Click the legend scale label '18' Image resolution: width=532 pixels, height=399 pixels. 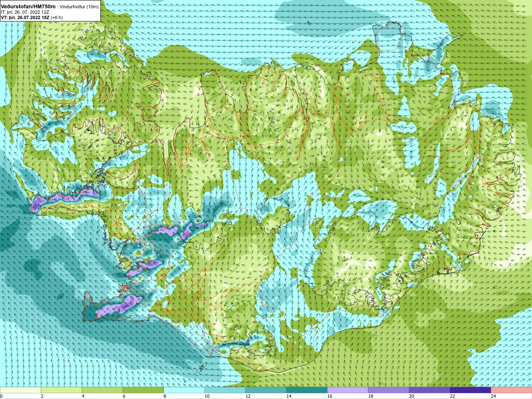[371, 396]
